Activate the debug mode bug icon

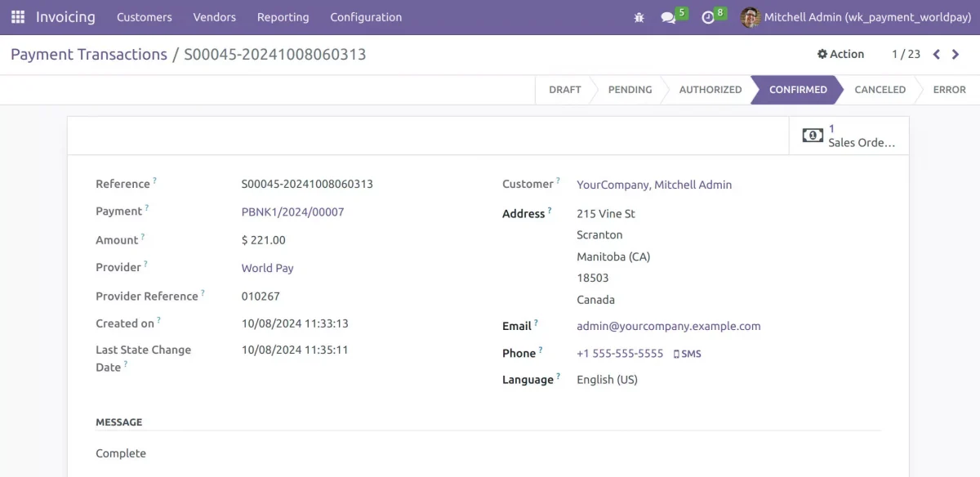(x=639, y=16)
